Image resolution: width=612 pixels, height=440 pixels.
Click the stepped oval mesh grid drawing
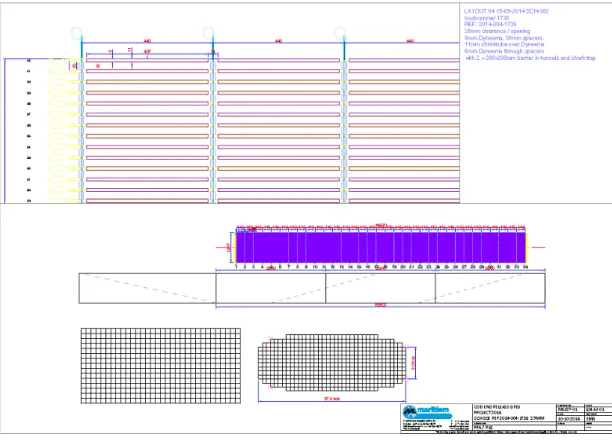332,363
